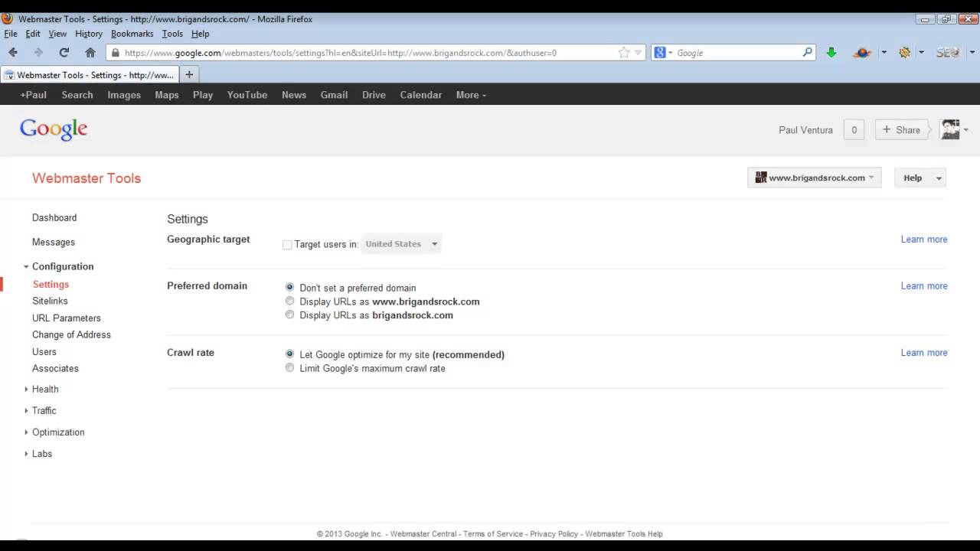Open the account menu arrow beside avatar
The width and height of the screenshot is (980, 551).
966,130
